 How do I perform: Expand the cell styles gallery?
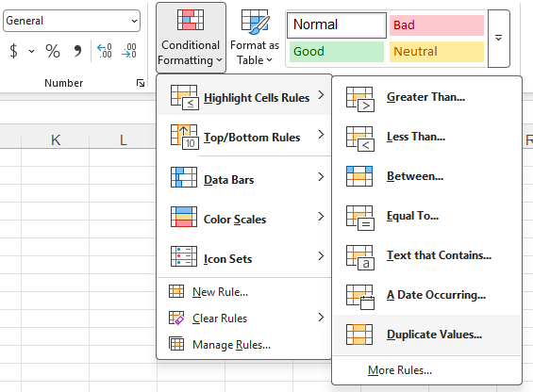(499, 39)
